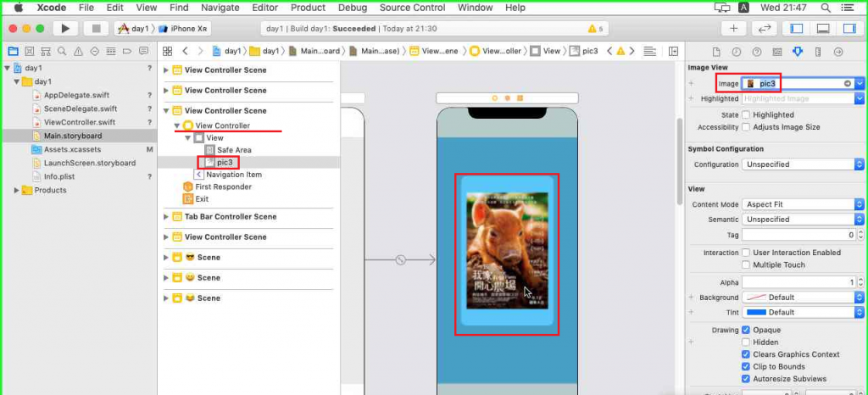This screenshot has width=868, height=395.
Task: Check the Hidden drawing option
Action: [746, 342]
